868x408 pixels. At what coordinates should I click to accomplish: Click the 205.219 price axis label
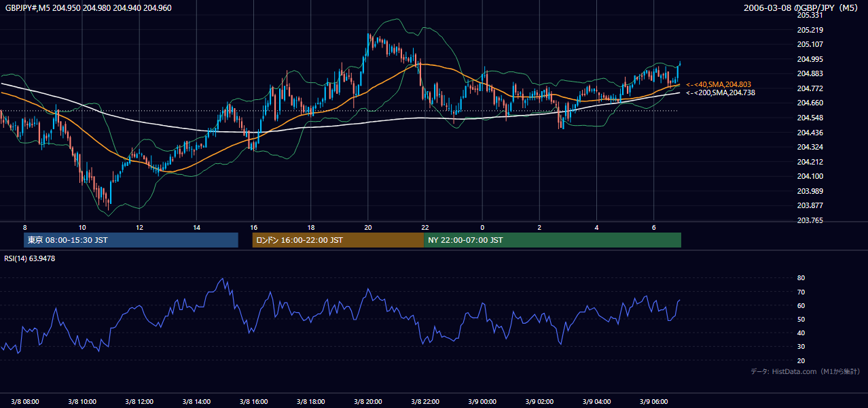coord(810,30)
